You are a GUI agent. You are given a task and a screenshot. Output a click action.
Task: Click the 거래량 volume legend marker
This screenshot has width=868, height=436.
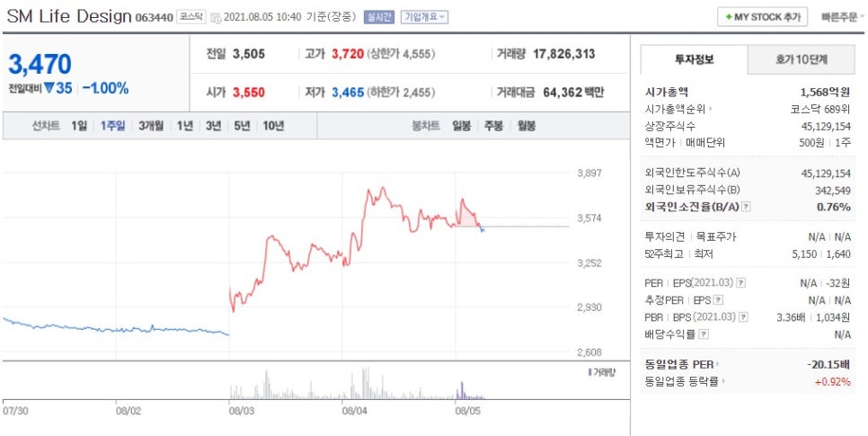[x=589, y=371]
